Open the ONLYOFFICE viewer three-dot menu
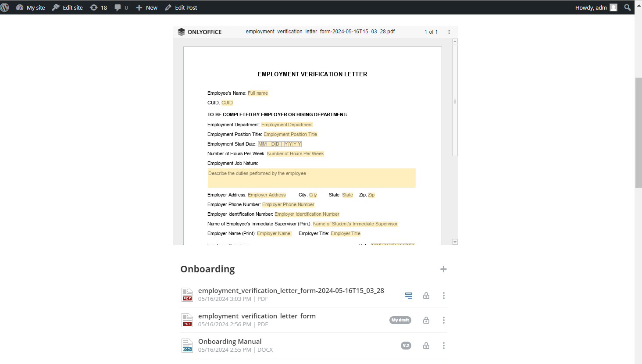 449,32
